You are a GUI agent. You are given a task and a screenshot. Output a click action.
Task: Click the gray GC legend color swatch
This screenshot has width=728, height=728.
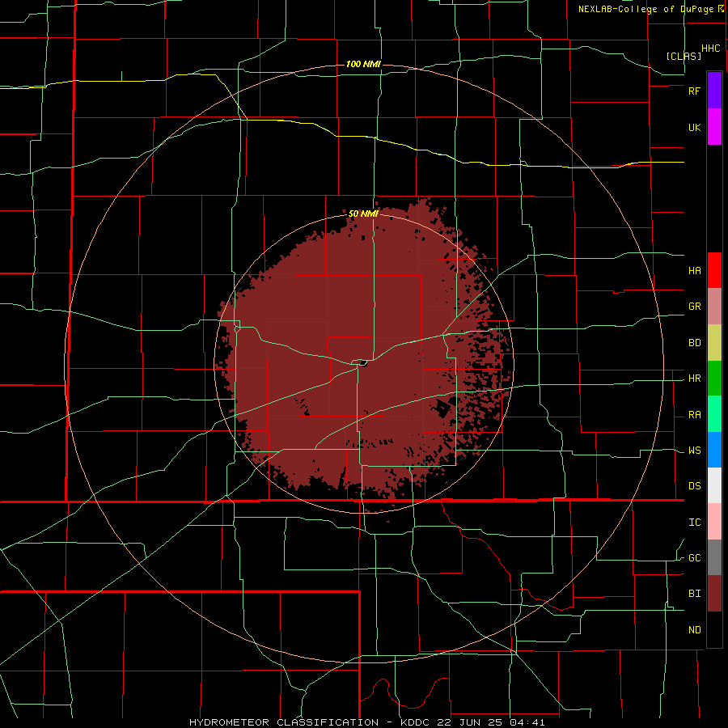pos(714,557)
